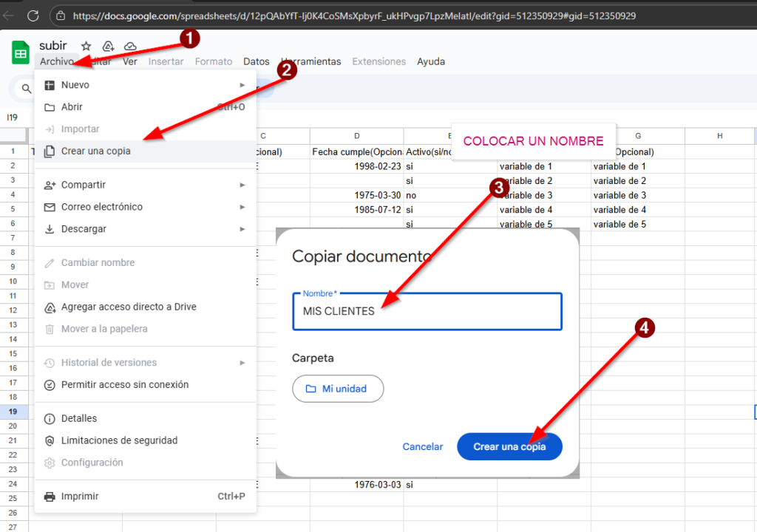
Task: Go back with the browser back arrow
Action: (x=9, y=16)
